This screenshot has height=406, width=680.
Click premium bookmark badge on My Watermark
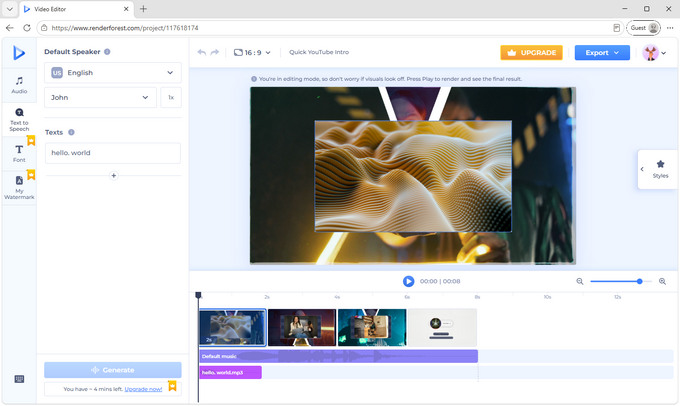(x=31, y=174)
